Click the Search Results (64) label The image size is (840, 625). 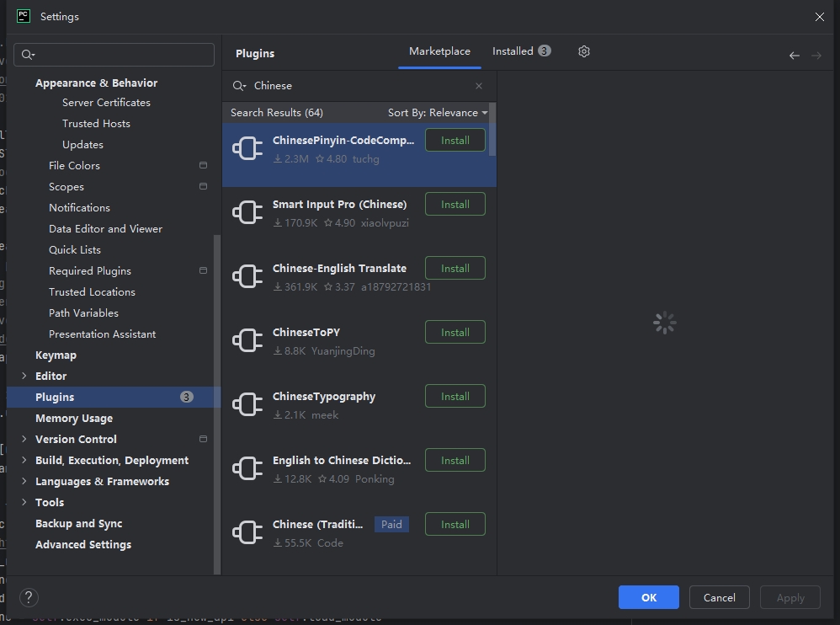tap(276, 113)
